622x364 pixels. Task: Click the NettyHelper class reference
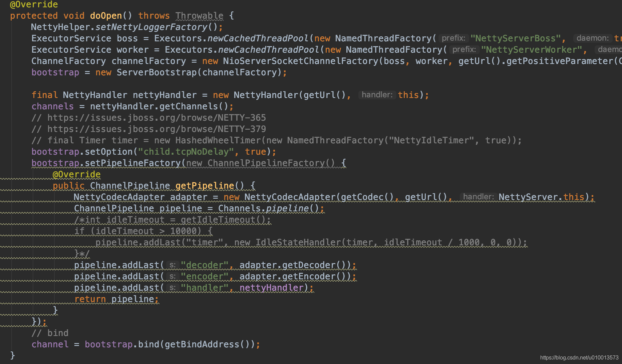[x=60, y=27]
